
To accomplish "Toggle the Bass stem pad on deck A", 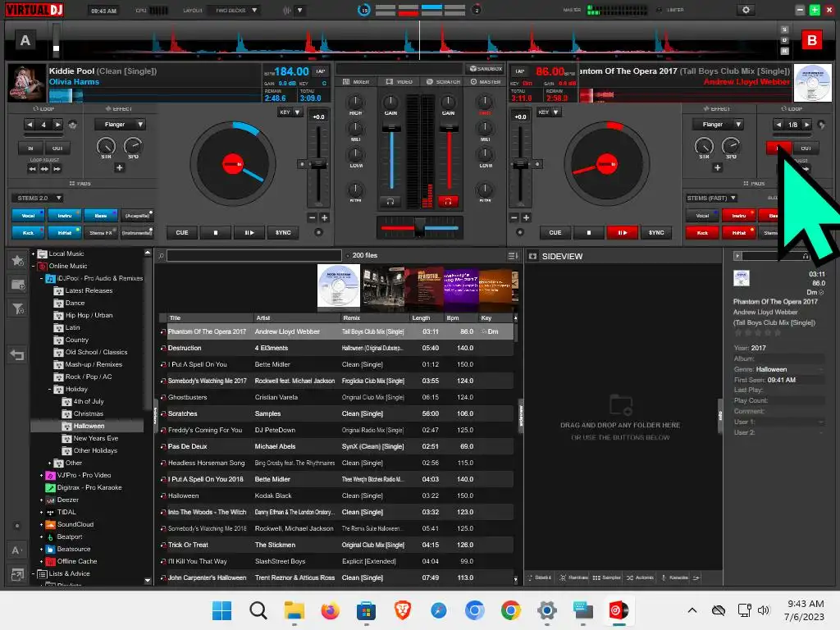I will pyautogui.click(x=100, y=216).
